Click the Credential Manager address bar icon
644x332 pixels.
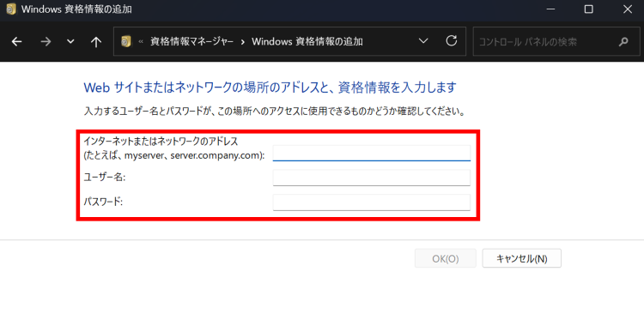click(126, 41)
